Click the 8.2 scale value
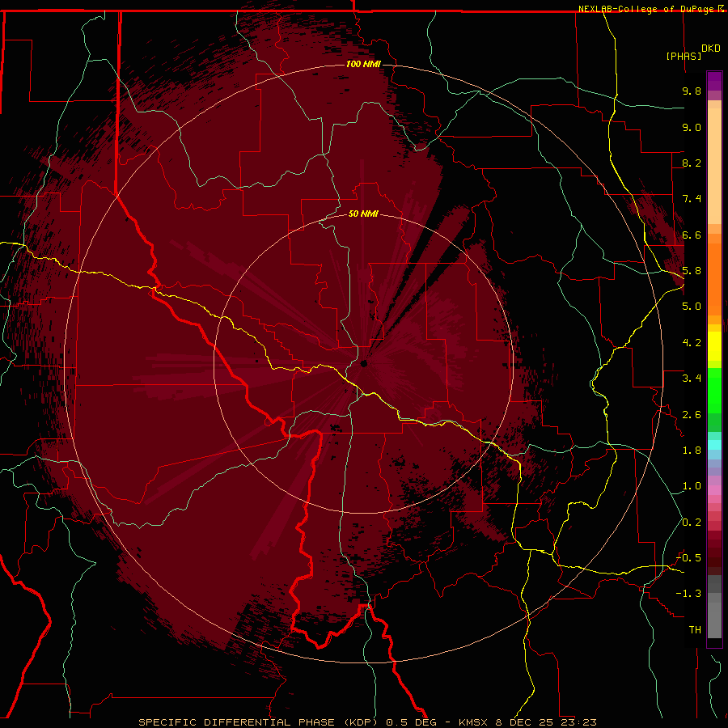The height and width of the screenshot is (728, 728). 692,163
